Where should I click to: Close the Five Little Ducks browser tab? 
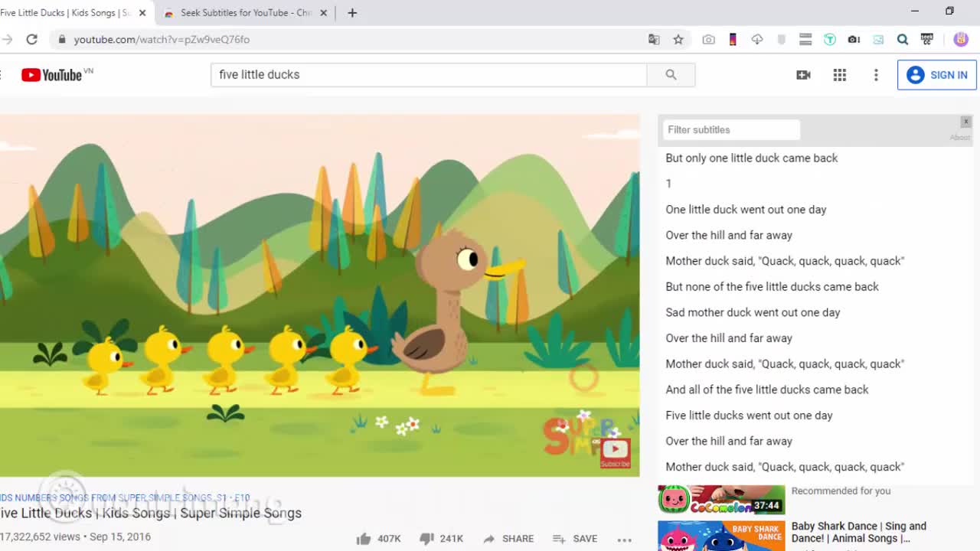(142, 13)
